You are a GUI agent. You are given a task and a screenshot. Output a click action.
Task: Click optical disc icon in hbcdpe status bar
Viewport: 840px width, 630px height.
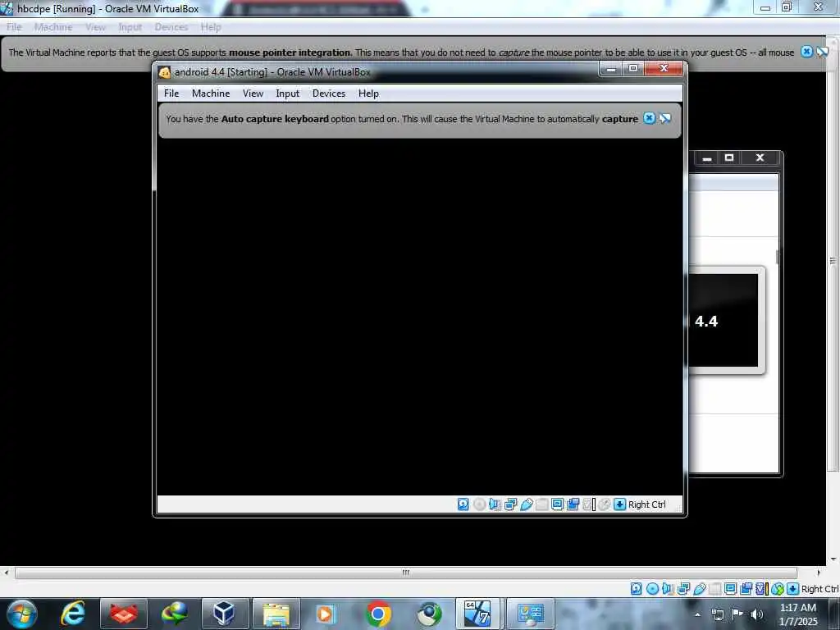click(x=652, y=589)
